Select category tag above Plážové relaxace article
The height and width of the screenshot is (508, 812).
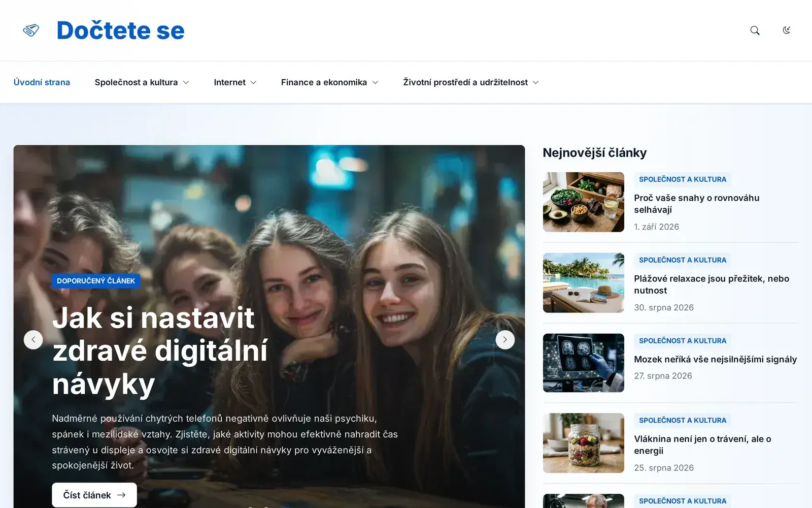683,260
